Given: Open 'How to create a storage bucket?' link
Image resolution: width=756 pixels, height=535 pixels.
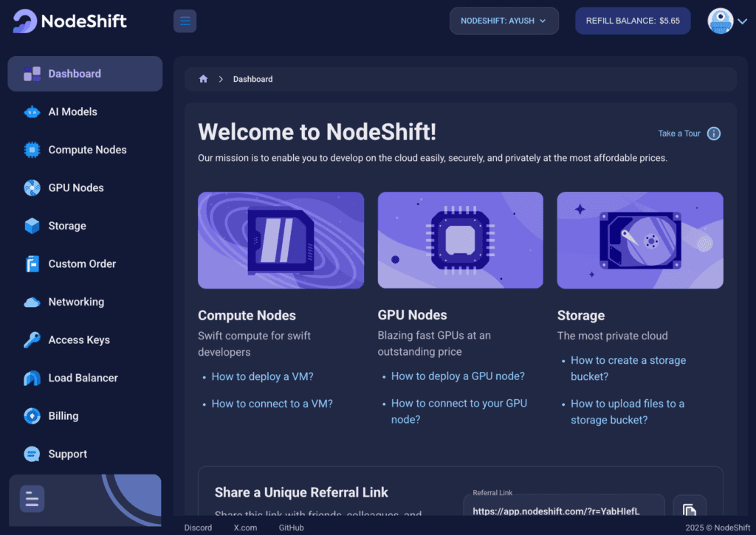Looking at the screenshot, I should [628, 368].
